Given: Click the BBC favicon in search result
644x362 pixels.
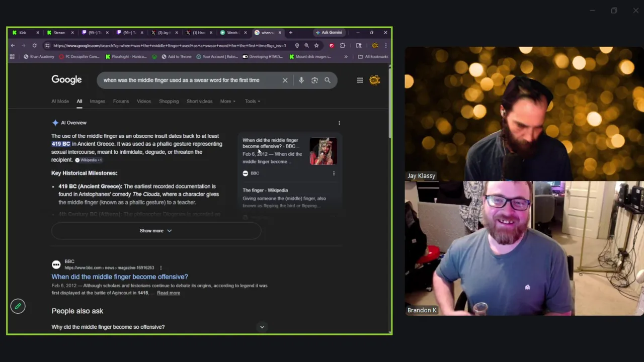Looking at the screenshot, I should [56, 264].
